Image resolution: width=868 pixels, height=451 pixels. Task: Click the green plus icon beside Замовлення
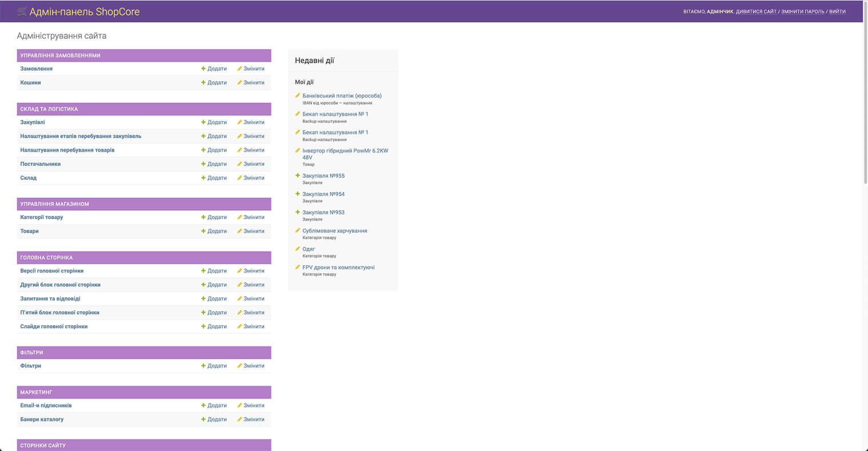[203, 69]
